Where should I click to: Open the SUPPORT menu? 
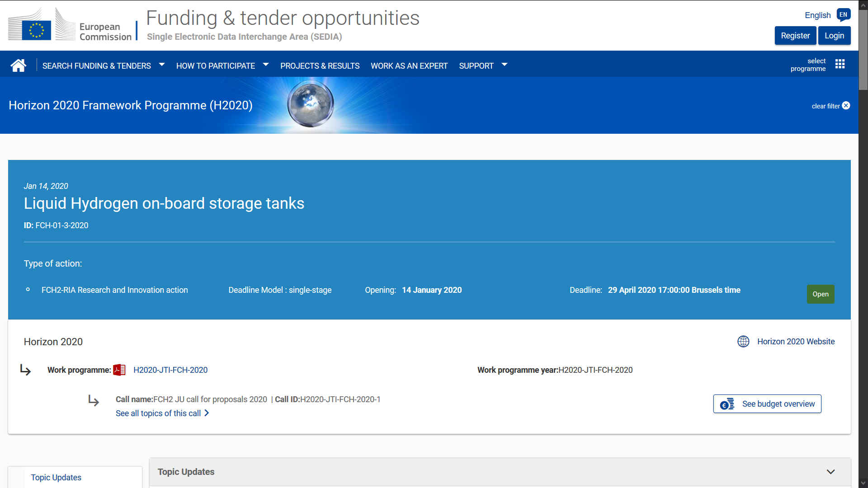coord(476,66)
